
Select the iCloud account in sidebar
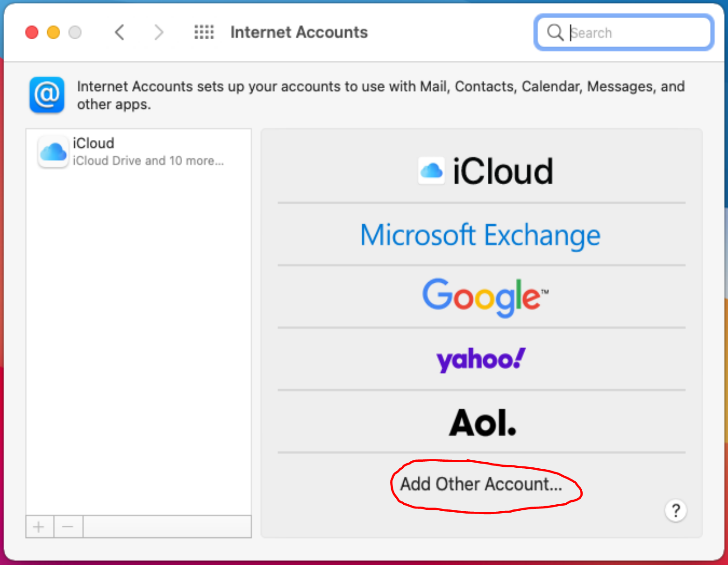139,151
